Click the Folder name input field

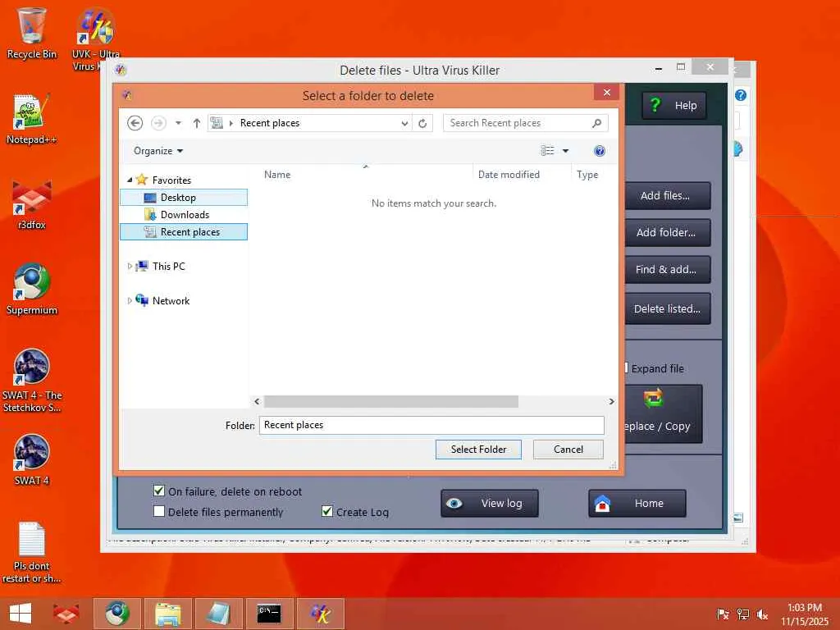click(431, 426)
